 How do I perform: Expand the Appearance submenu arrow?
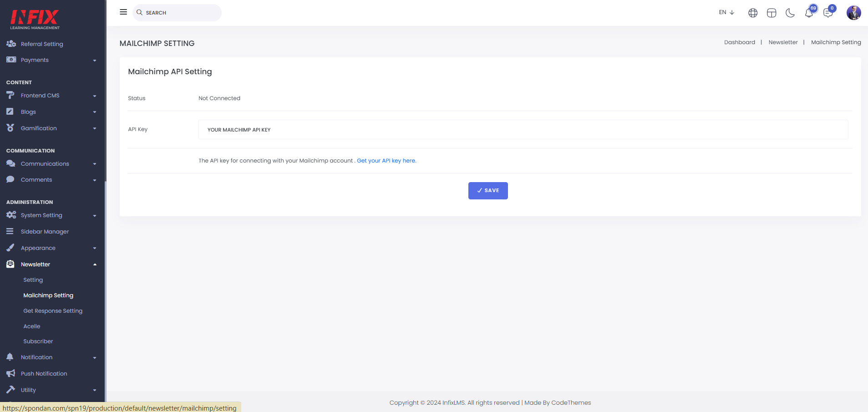click(x=95, y=248)
